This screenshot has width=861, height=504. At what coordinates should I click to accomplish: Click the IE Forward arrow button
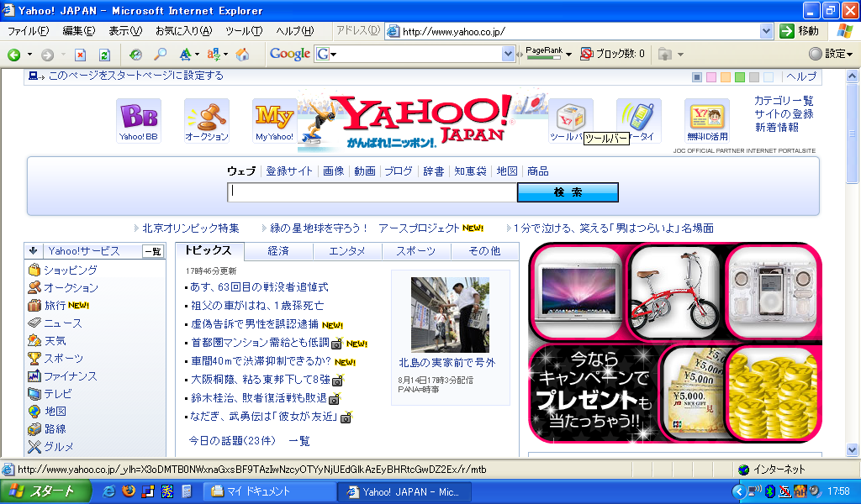(x=48, y=55)
